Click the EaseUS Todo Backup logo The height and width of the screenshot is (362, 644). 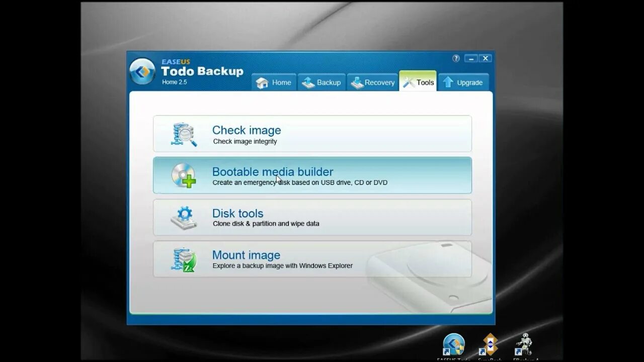[x=142, y=71]
